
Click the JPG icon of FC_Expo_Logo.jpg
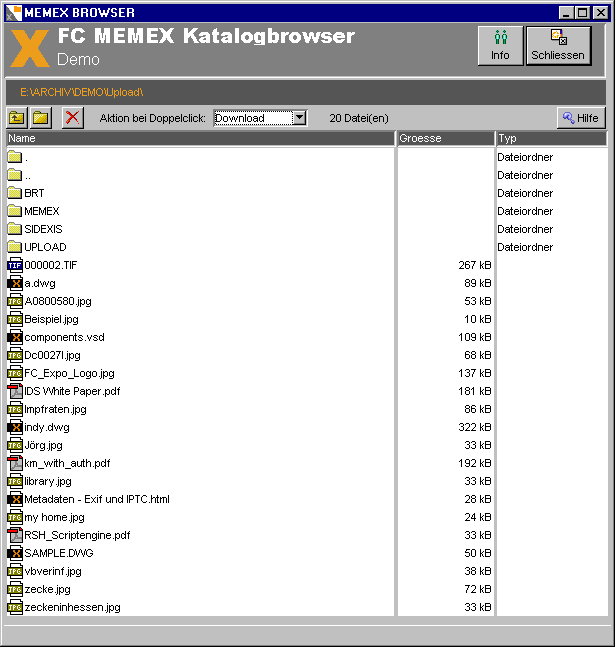coord(15,373)
